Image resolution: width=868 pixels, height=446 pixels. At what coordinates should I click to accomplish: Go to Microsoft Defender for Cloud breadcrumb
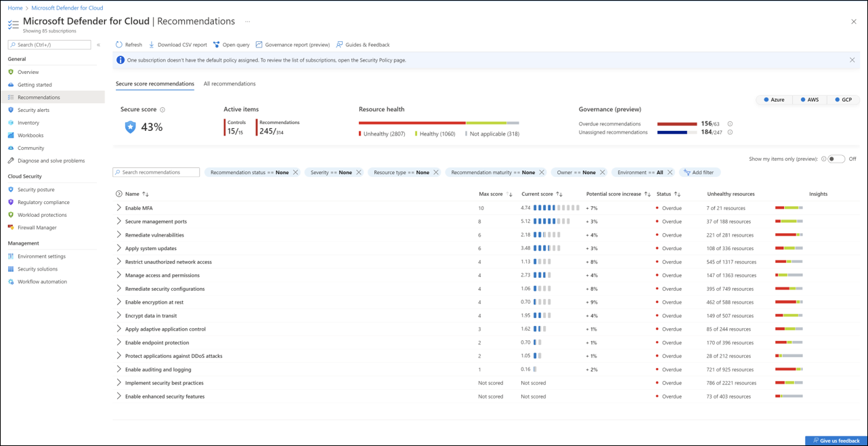[x=67, y=7]
